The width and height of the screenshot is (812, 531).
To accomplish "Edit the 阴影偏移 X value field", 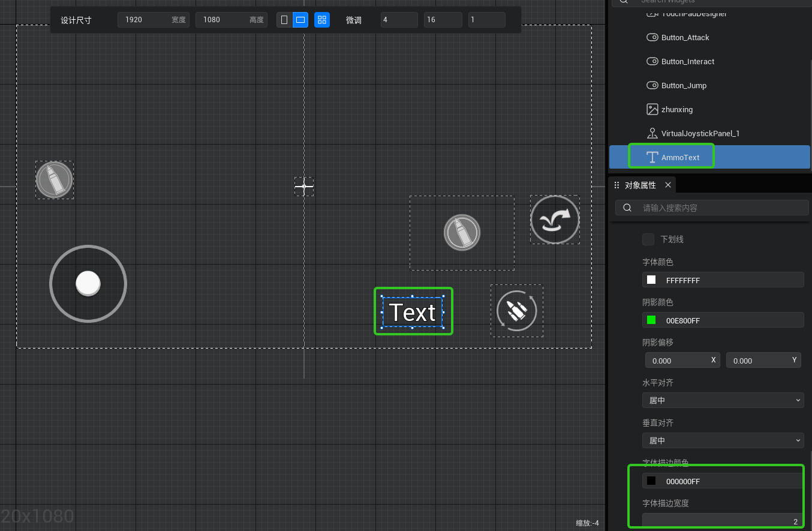I will [682, 360].
